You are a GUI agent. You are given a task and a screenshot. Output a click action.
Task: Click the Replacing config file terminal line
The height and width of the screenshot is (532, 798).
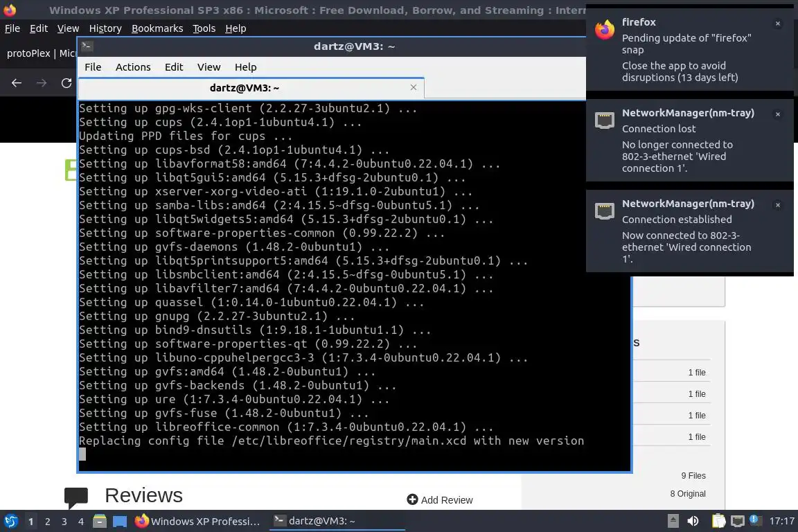pos(331,441)
